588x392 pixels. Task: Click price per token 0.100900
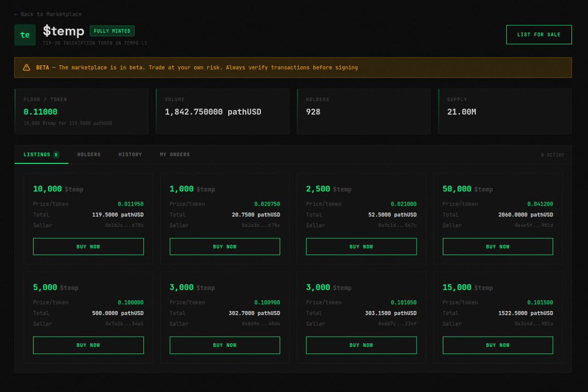(x=267, y=302)
